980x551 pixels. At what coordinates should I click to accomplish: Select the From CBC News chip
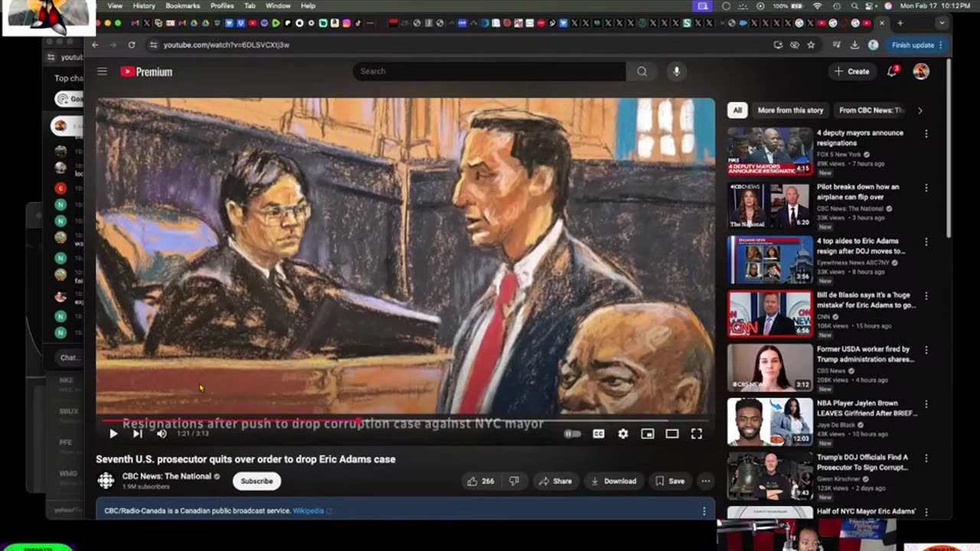click(871, 110)
